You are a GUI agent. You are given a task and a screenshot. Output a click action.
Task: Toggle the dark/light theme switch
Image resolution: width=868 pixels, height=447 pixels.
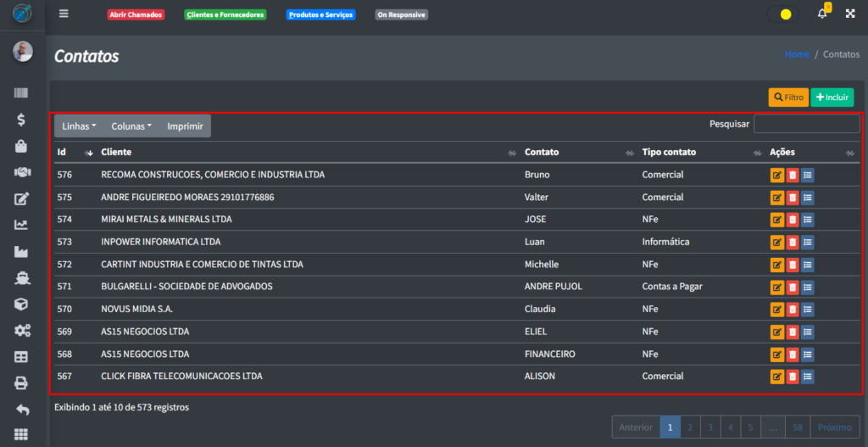[x=782, y=14]
